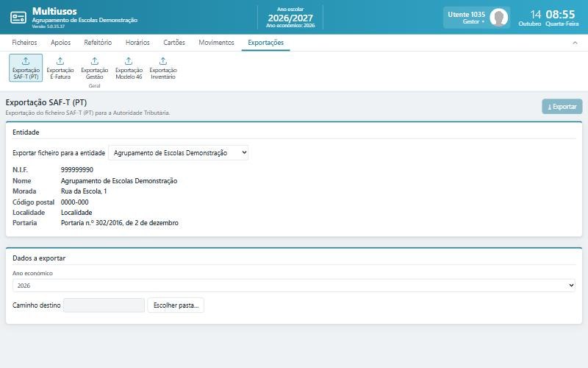Click the Ano escolar 2026/2027 indicator

tap(290, 17)
